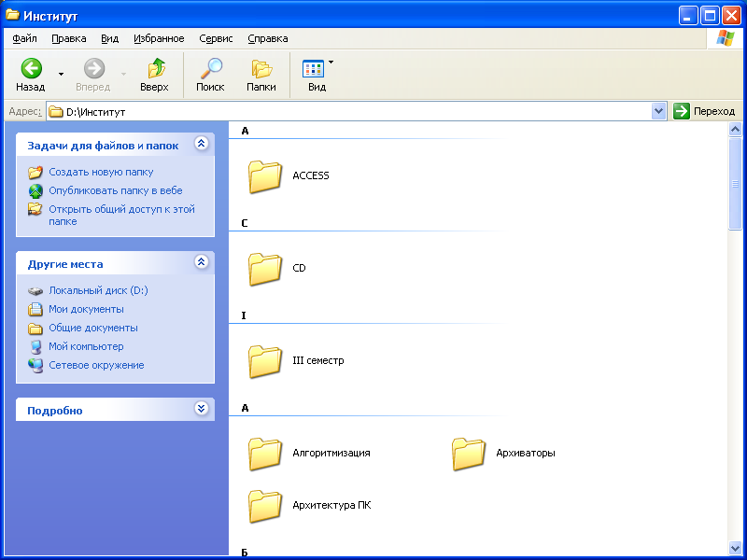The width and height of the screenshot is (747, 560).
Task: Click shared-folder icon for Открыть общий доступ
Action: coord(35,209)
